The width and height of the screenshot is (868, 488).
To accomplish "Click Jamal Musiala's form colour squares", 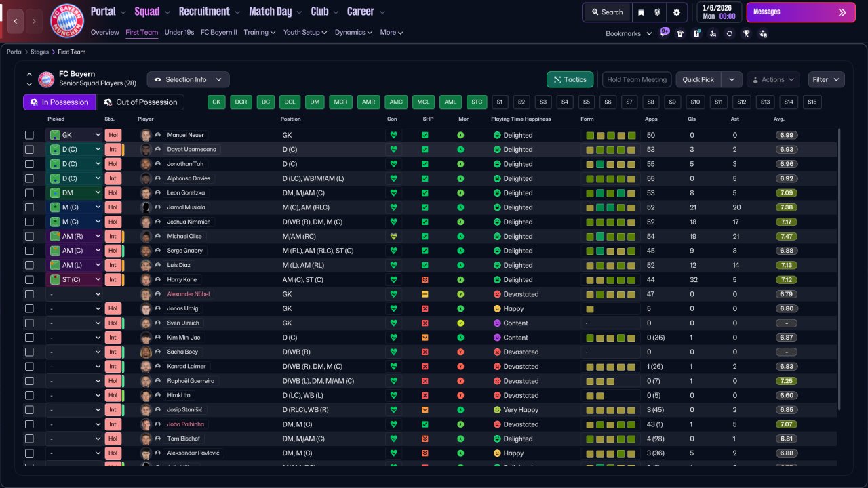I will point(610,207).
